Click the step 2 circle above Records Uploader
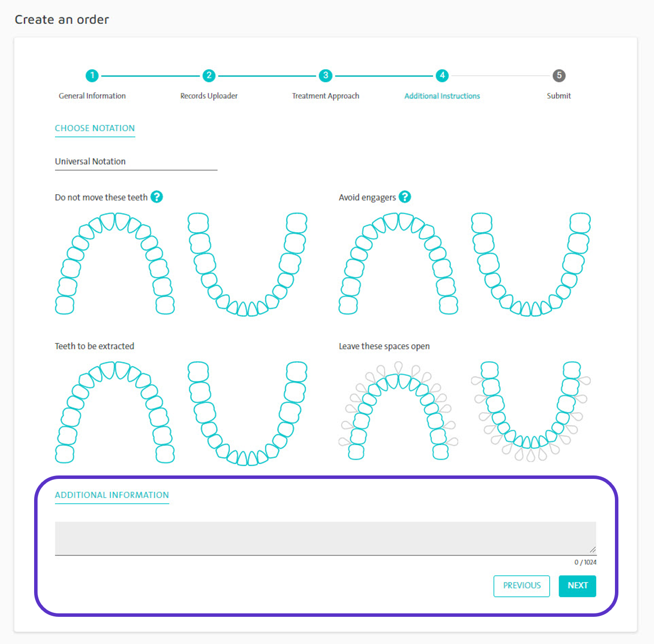This screenshot has height=644, width=654. (209, 76)
